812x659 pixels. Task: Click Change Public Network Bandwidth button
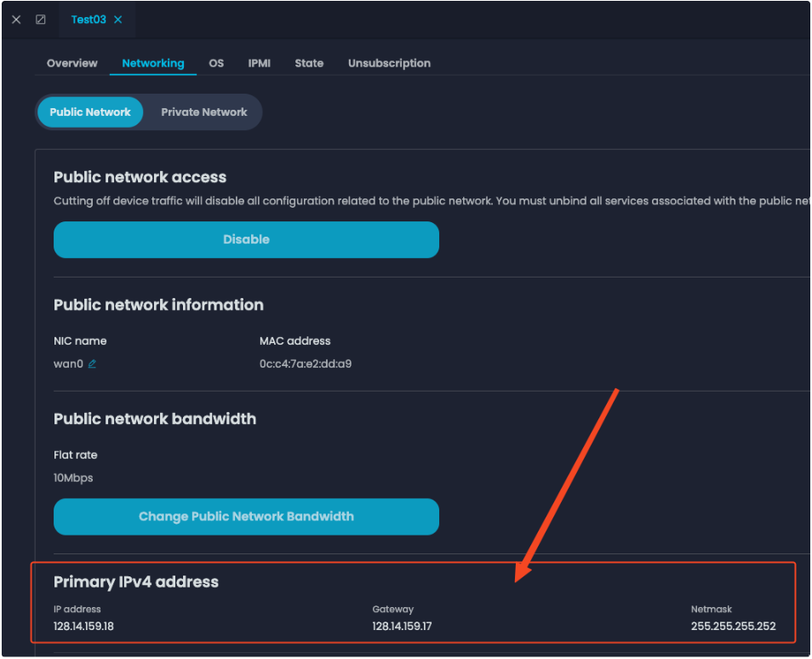246,516
